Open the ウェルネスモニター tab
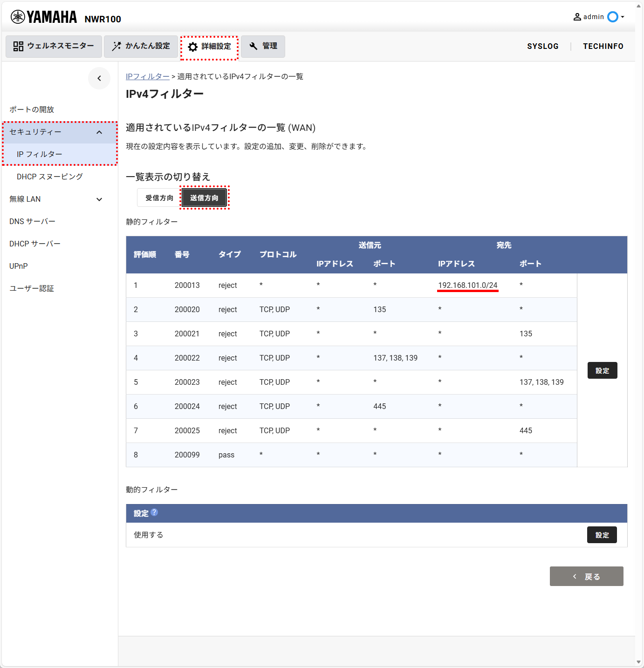Image resolution: width=644 pixels, height=668 pixels. pyautogui.click(x=54, y=46)
